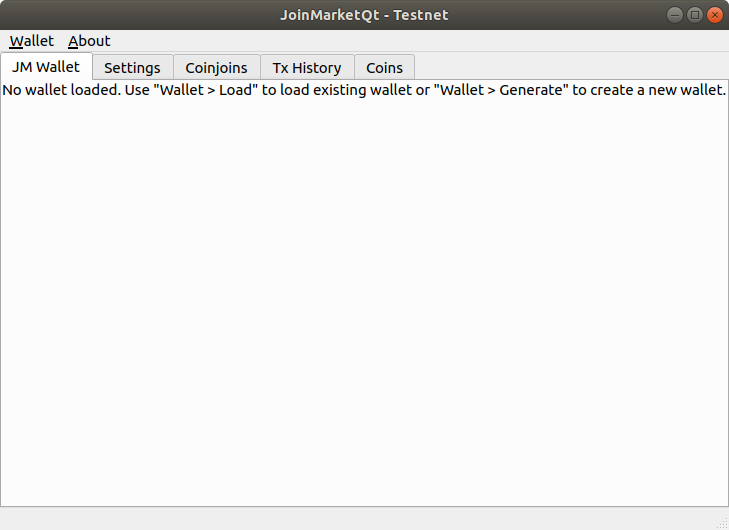The width and height of the screenshot is (729, 530).
Task: Close the JoinMarketQt window
Action: [x=714, y=15]
